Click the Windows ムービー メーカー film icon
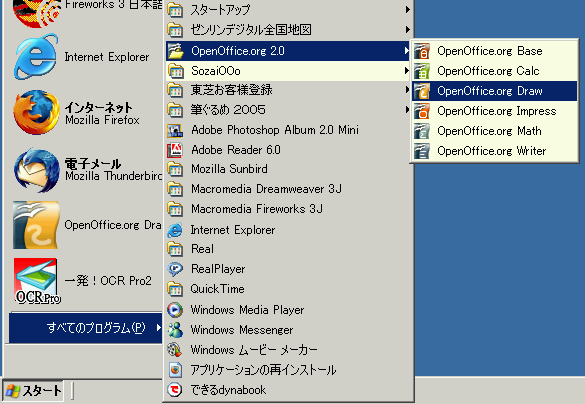 pos(175,350)
